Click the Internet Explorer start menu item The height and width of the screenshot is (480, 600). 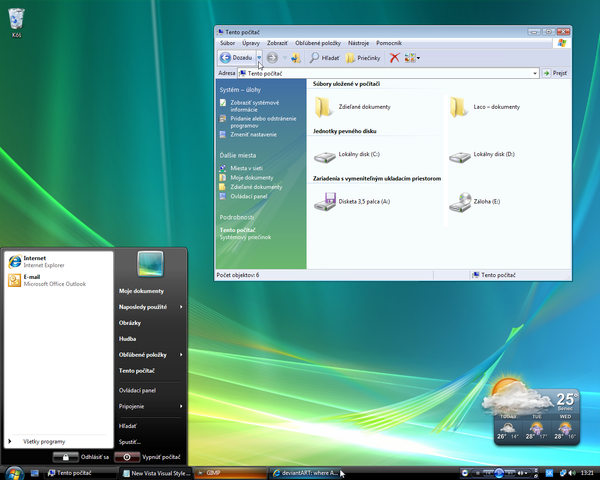[59, 261]
